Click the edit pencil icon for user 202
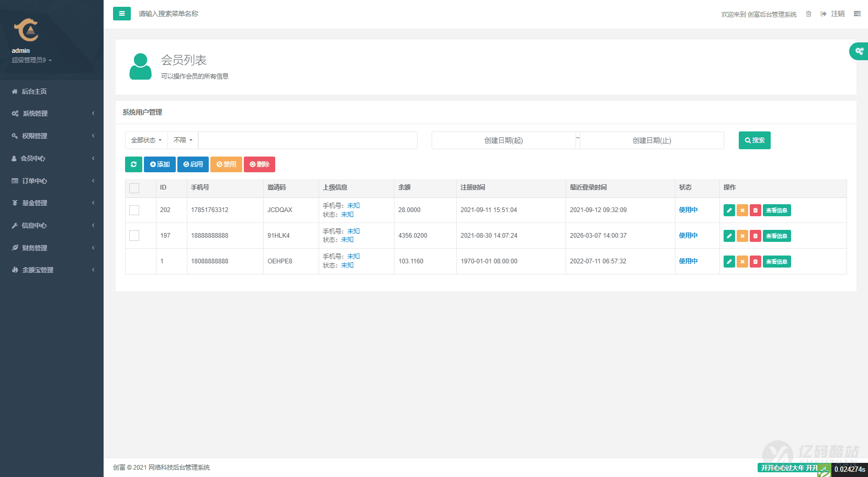Viewport: 868px width, 477px height. [729, 210]
